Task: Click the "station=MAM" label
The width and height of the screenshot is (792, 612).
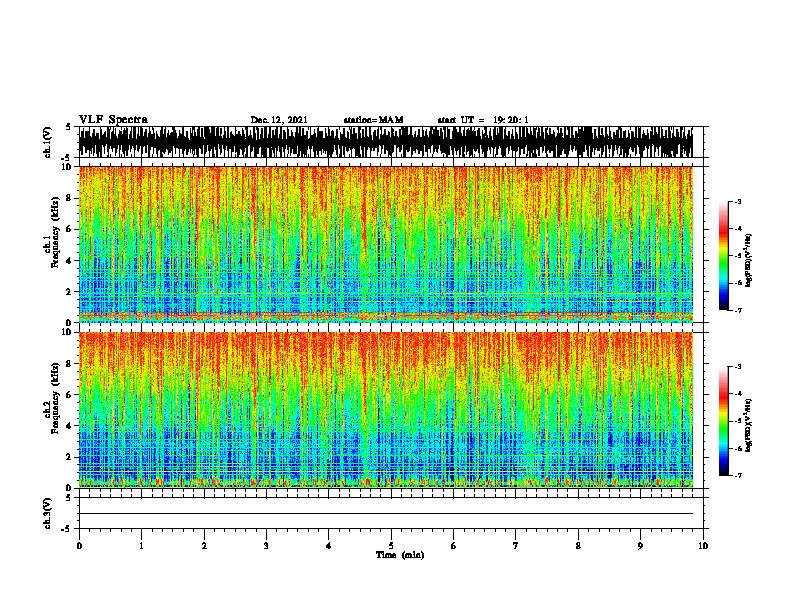Action: tap(373, 120)
